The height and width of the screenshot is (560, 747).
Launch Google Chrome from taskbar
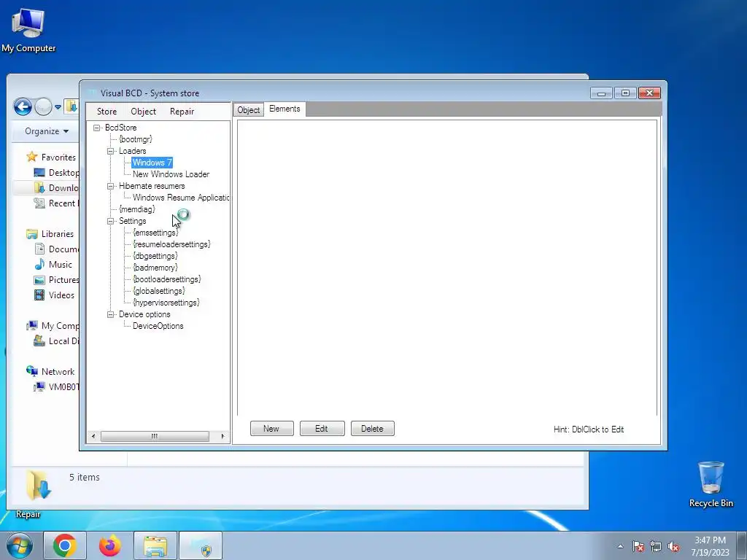65,545
